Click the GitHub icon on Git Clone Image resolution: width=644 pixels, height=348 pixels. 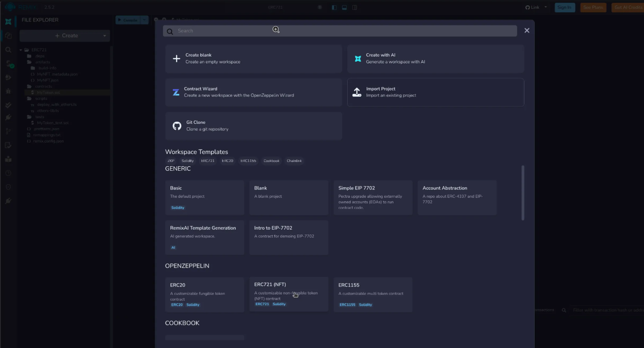coord(177,126)
